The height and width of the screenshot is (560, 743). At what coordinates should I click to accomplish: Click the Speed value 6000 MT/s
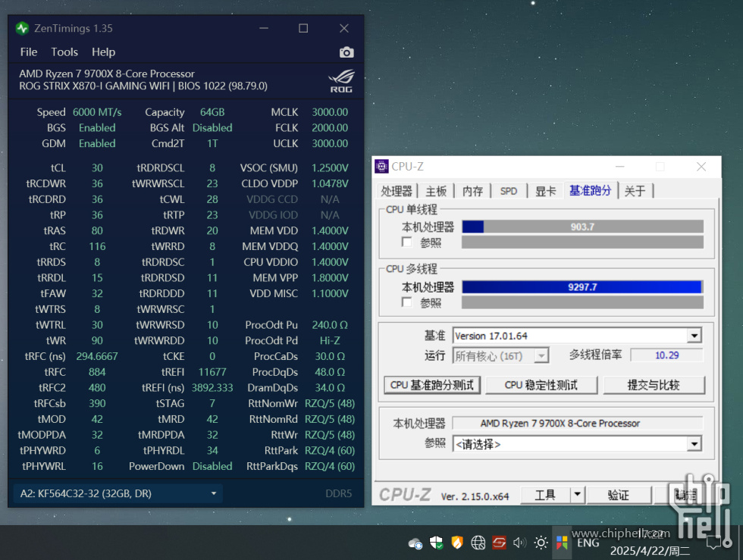pyautogui.click(x=97, y=112)
